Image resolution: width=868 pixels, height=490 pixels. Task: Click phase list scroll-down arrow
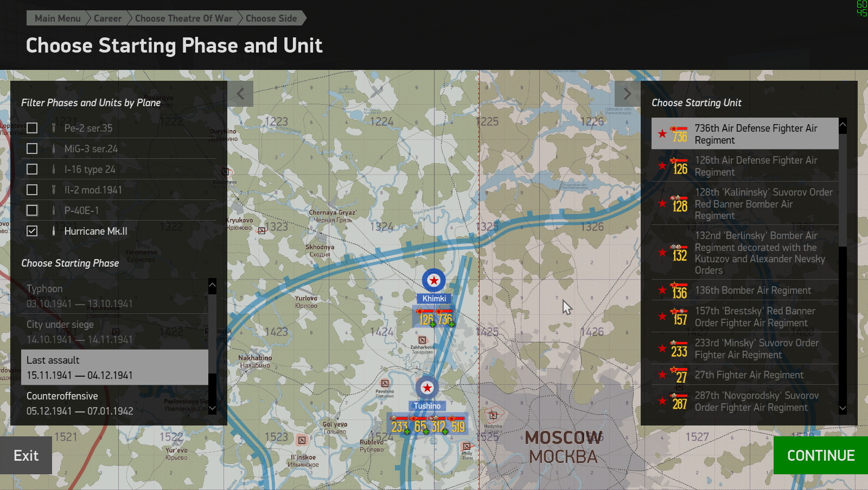(x=212, y=409)
